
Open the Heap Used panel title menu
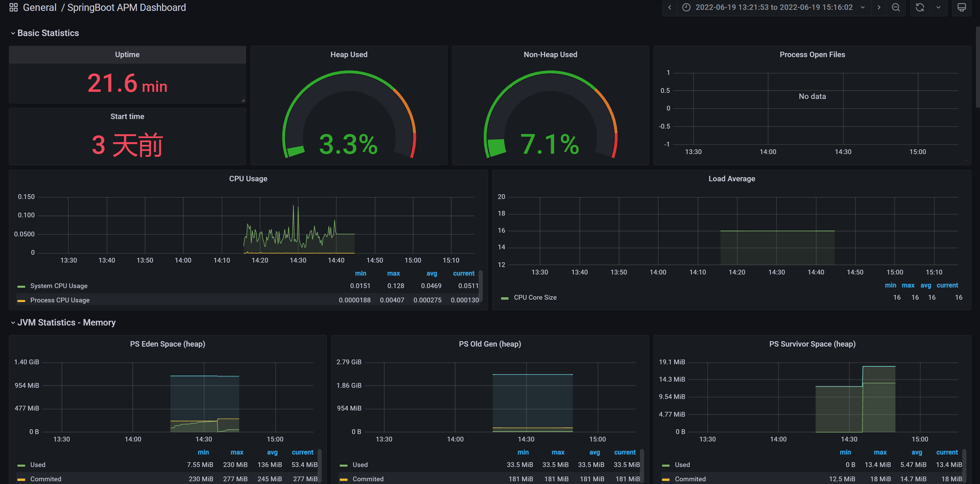coord(349,54)
